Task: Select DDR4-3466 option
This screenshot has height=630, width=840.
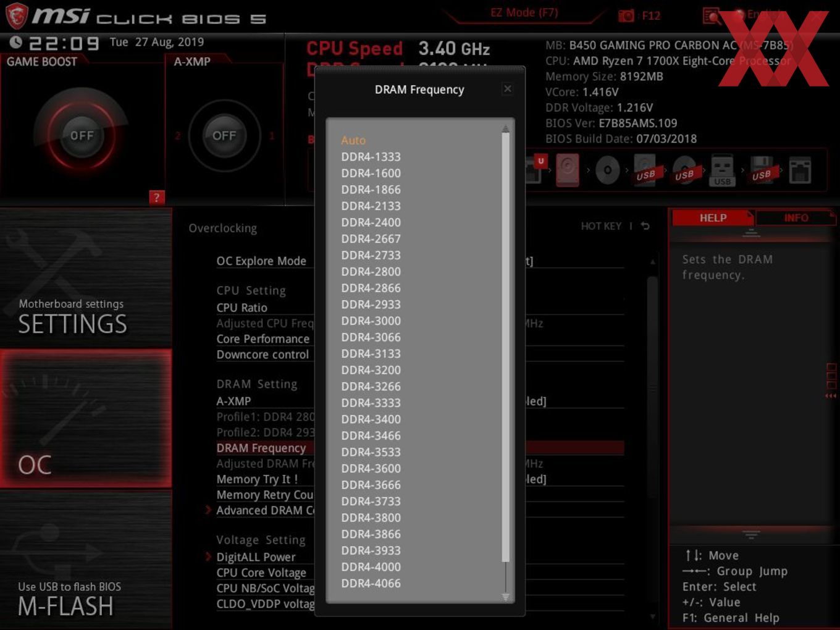Action: coord(371,435)
